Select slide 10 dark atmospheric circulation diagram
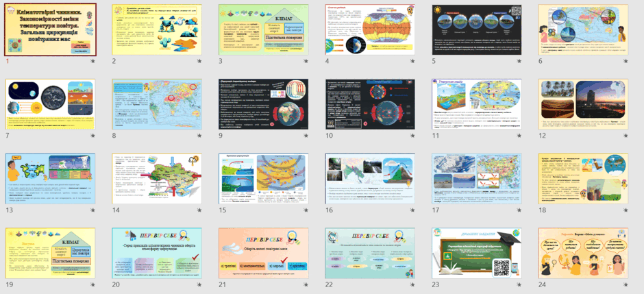644x294 pixels. (x=370, y=104)
